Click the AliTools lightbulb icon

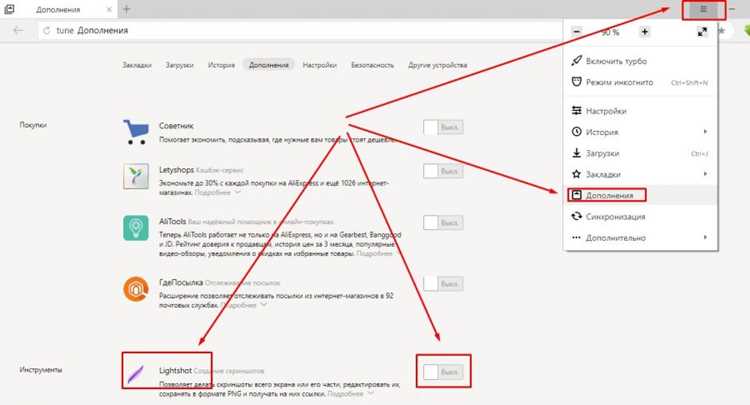click(136, 228)
